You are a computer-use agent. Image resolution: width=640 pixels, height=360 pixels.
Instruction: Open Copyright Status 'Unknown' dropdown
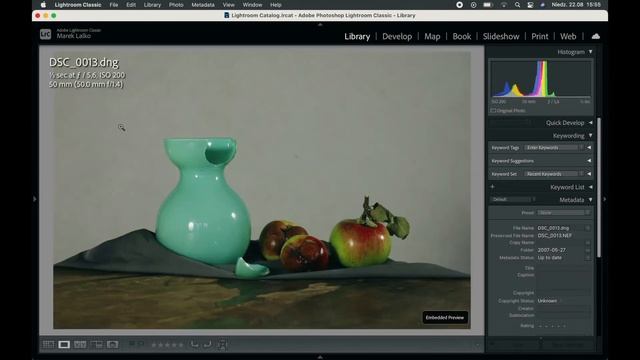(x=550, y=301)
